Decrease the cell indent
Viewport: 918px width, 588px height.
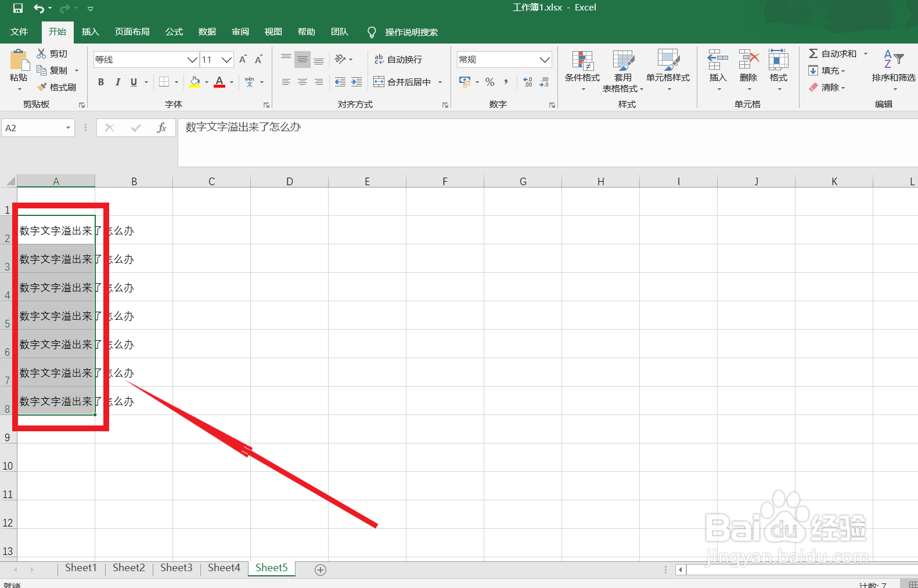[x=340, y=82]
